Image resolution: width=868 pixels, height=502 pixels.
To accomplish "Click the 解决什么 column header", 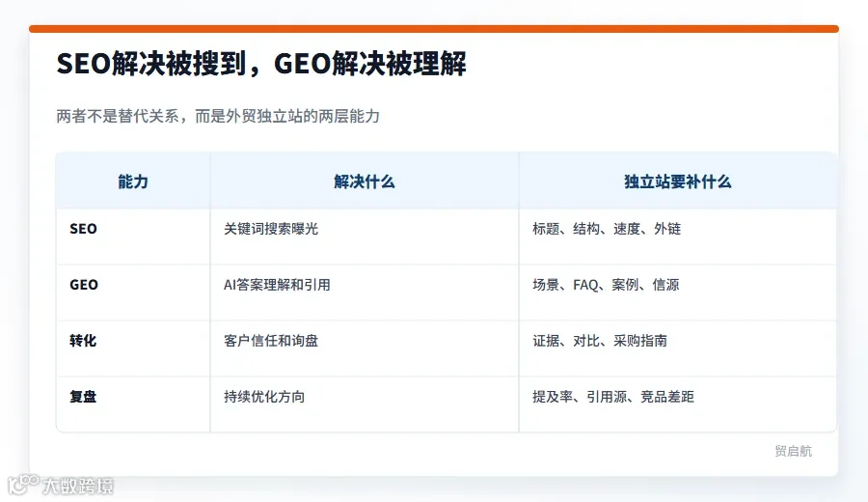I will pyautogui.click(x=365, y=181).
